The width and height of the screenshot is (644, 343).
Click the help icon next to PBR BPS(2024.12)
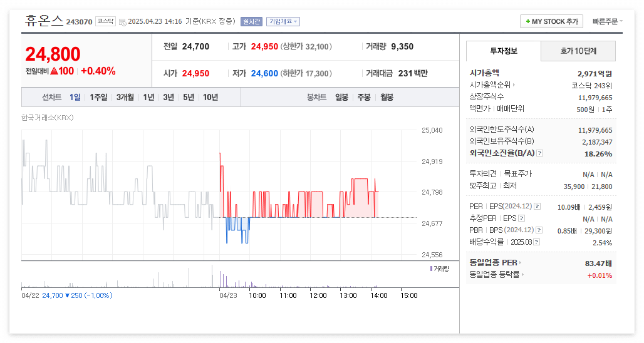click(x=539, y=230)
